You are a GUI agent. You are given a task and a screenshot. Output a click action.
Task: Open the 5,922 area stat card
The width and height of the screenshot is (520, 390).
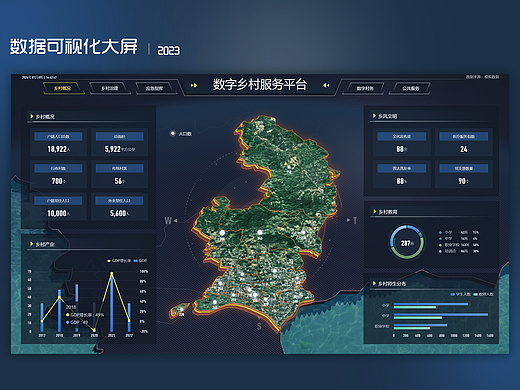pos(119,142)
